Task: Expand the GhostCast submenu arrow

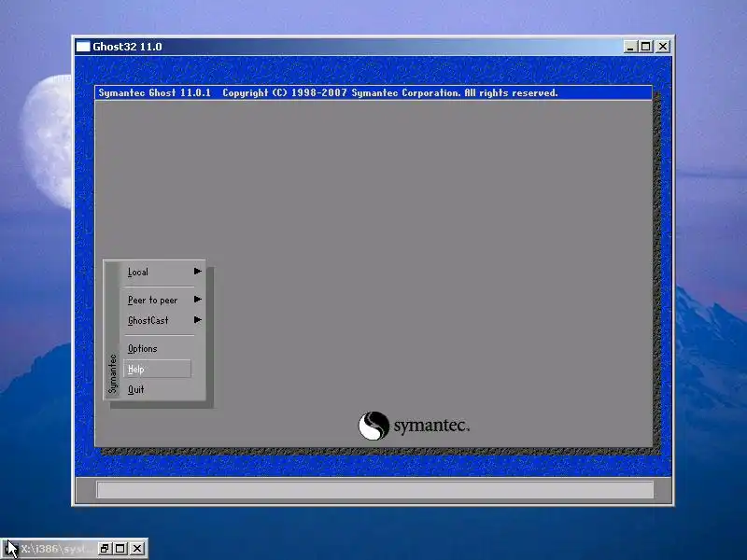Action: pyautogui.click(x=197, y=320)
